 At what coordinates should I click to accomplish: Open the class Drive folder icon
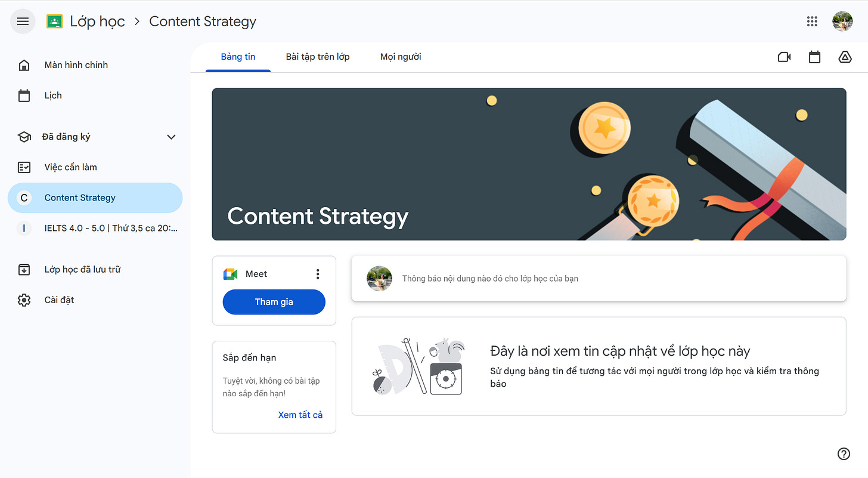click(x=845, y=57)
